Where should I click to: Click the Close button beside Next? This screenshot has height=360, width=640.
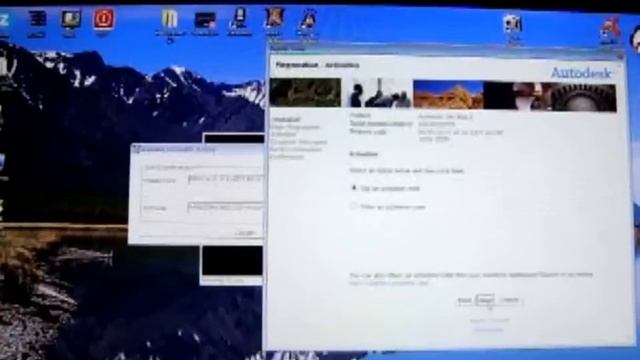(x=509, y=300)
